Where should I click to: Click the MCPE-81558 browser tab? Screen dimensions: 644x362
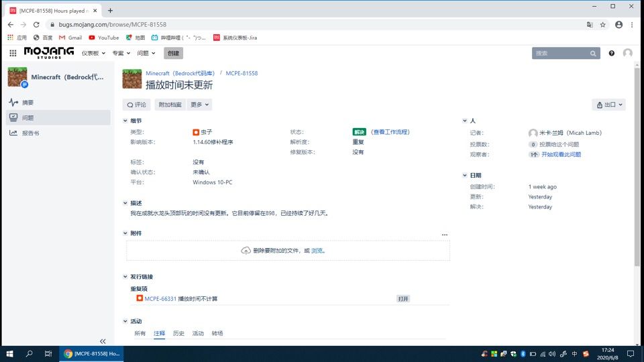[54, 11]
